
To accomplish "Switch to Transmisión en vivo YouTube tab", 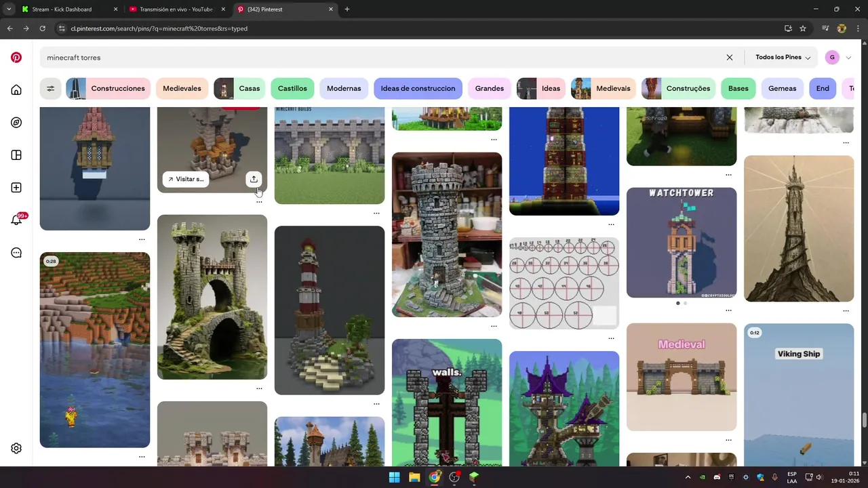I will tap(176, 9).
